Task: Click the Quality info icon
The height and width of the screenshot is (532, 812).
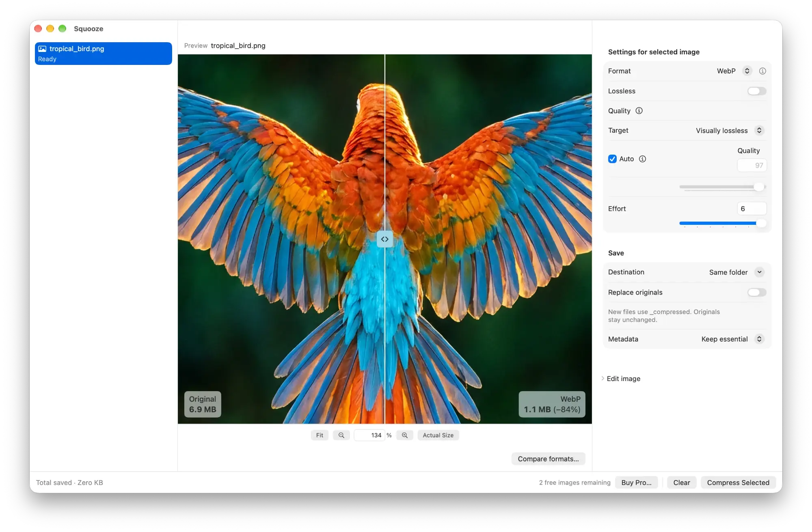Action: click(x=639, y=111)
